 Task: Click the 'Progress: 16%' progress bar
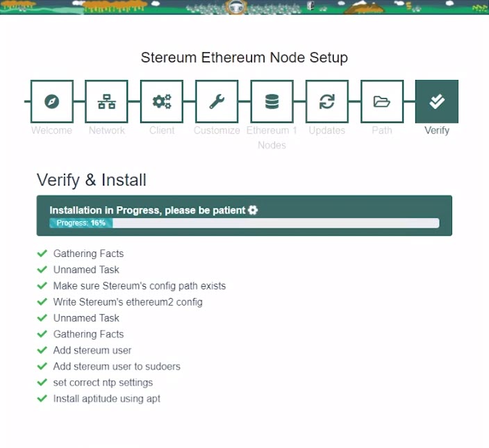[244, 223]
